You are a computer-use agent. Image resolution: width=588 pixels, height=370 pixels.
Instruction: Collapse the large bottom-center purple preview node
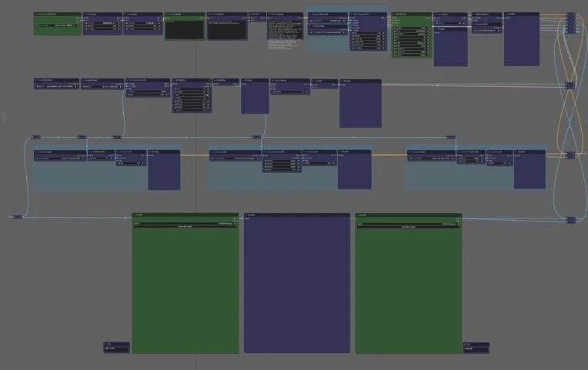(x=246, y=215)
